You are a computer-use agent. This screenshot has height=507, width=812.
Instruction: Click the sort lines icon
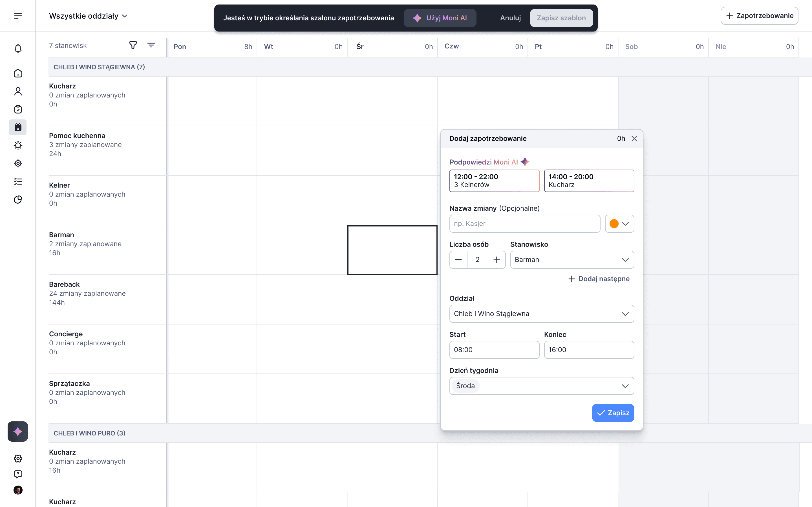pos(151,45)
